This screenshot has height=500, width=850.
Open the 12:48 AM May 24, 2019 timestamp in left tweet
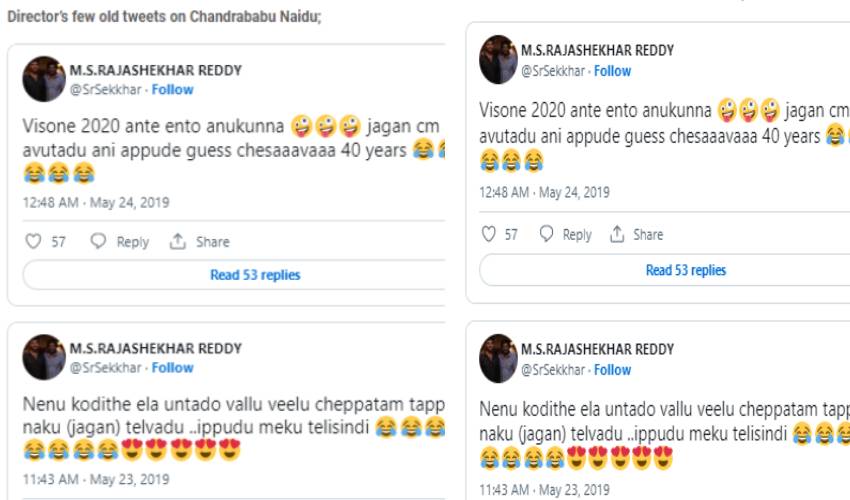click(96, 202)
